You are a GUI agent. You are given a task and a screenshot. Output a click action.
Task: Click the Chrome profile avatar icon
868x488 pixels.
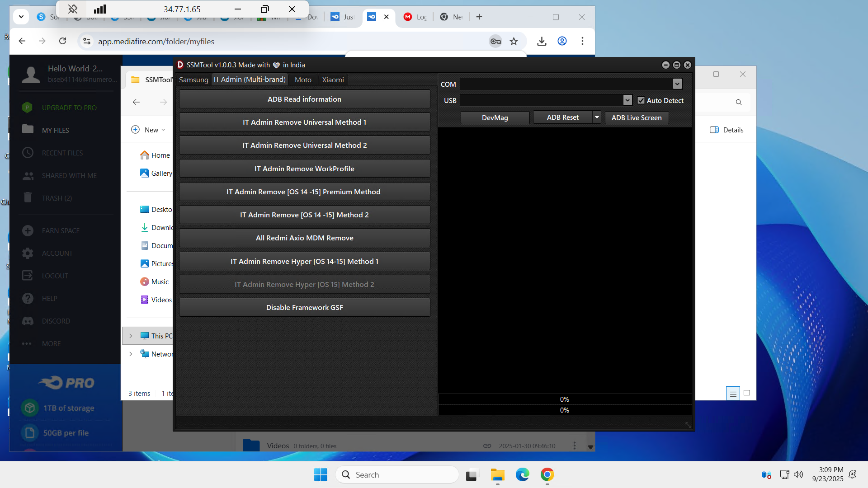[x=562, y=41]
